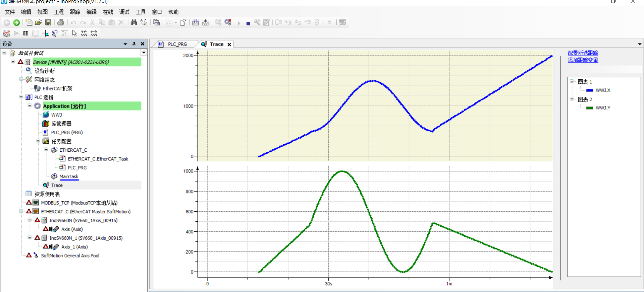Pin the 设备 panel with the pushpin
Viewport: 644px width, 292px height.
click(x=134, y=44)
